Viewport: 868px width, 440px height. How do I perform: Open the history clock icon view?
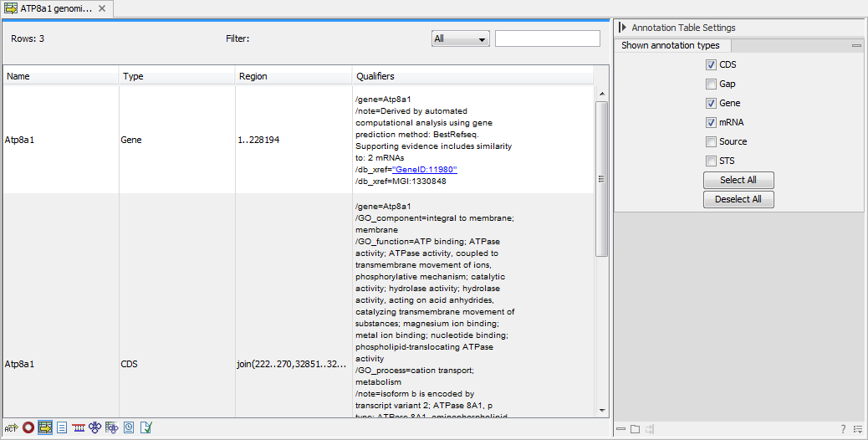[x=129, y=427]
